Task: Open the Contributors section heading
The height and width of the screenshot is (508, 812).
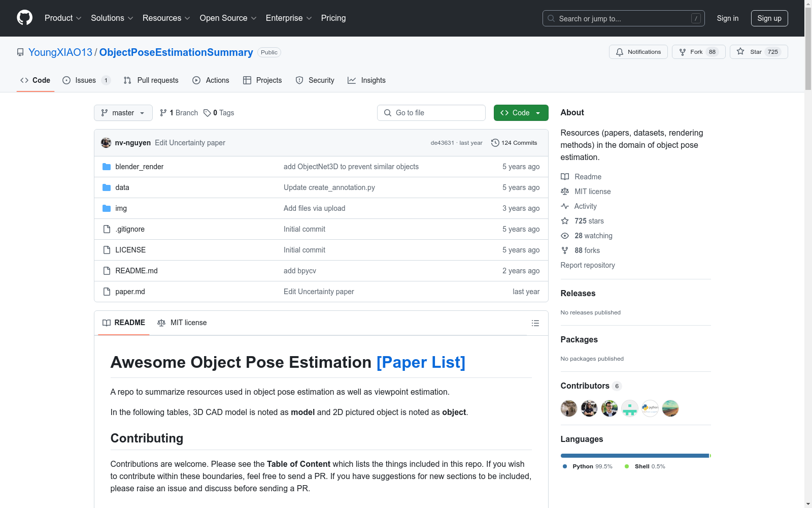Action: (x=591, y=386)
